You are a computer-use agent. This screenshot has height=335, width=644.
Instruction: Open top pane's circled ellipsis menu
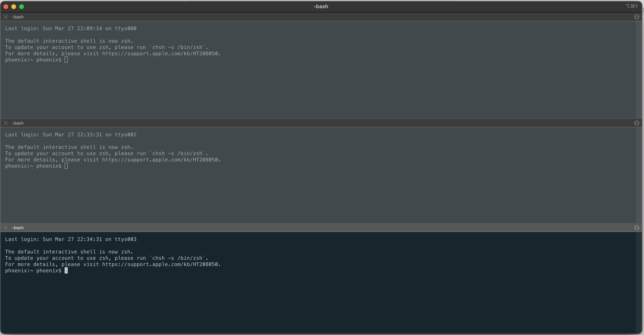point(637,17)
